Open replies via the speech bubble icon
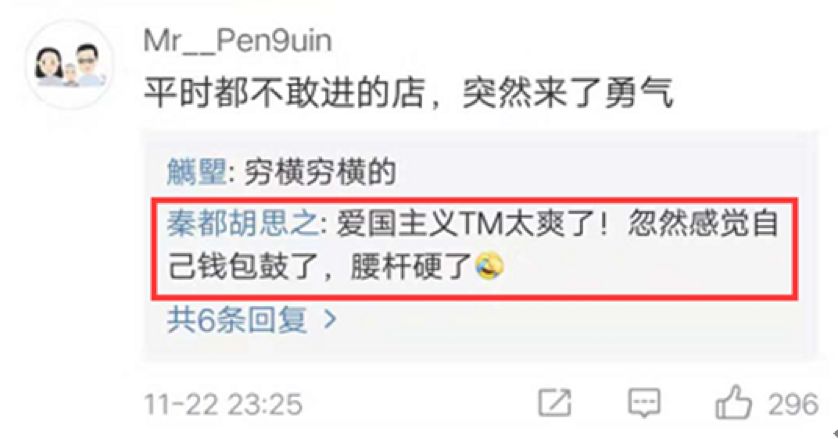Image resolution: width=838 pixels, height=439 pixels. click(x=644, y=404)
